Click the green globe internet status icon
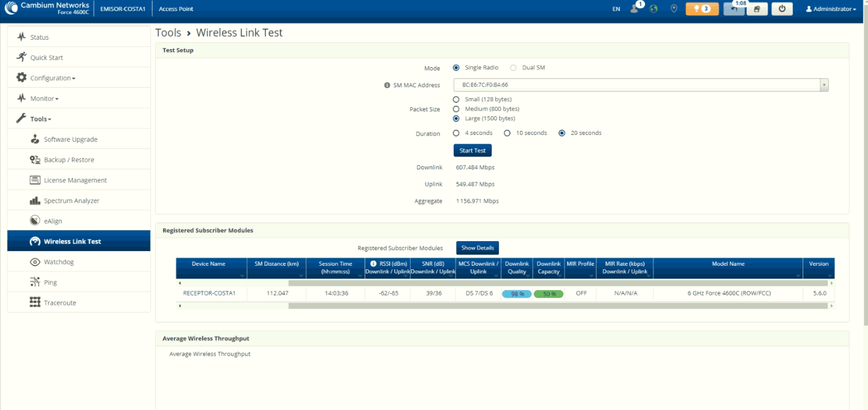Image resolution: width=868 pixels, height=410 pixels. [654, 9]
